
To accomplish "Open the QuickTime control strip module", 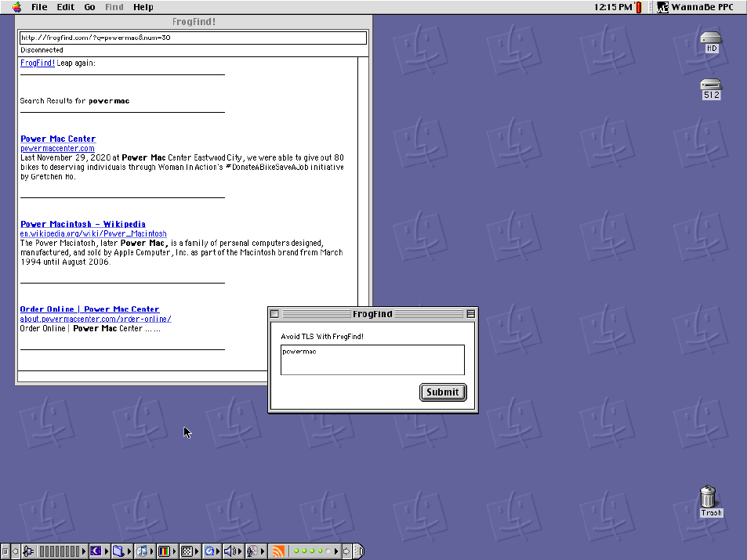I will point(209,551).
